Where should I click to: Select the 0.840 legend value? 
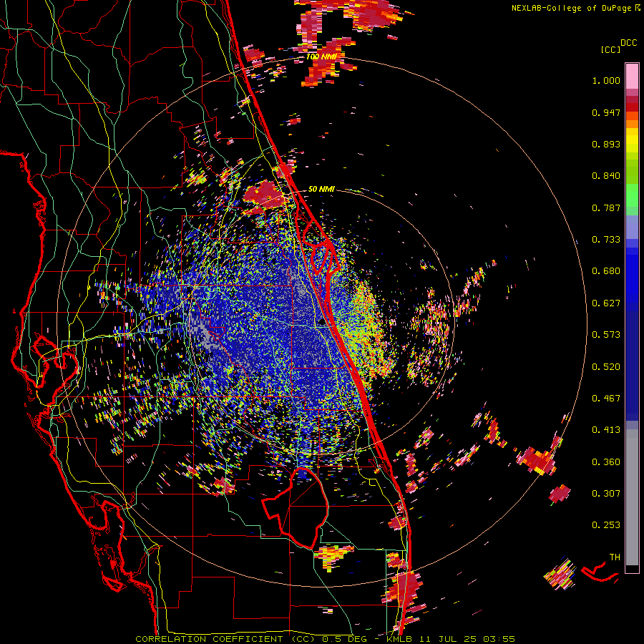click(606, 176)
